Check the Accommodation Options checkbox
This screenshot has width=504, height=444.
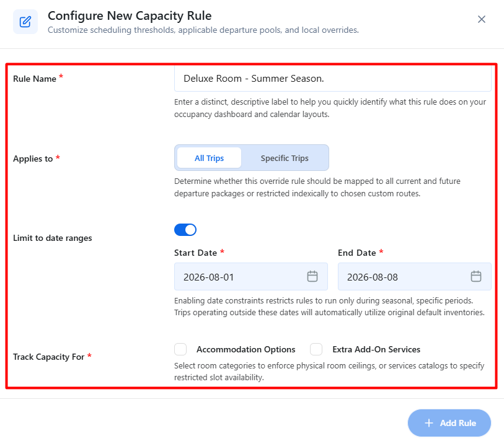(x=180, y=349)
